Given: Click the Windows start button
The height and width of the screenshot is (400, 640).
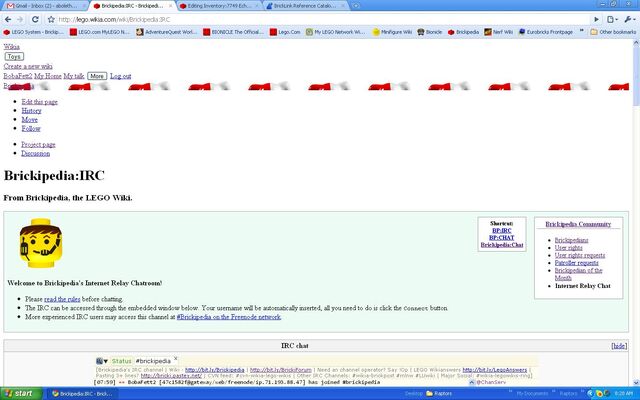Looking at the screenshot, I should click(21, 393).
